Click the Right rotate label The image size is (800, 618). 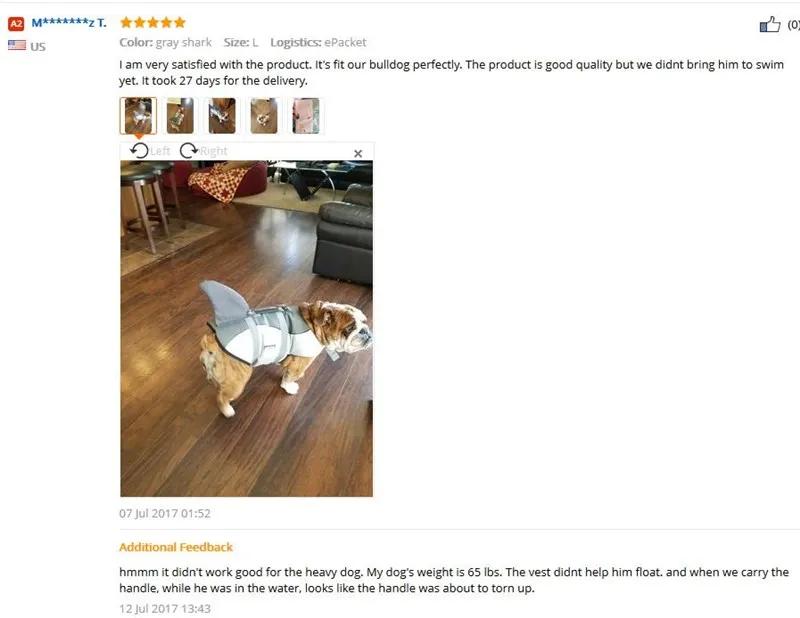[x=213, y=151]
